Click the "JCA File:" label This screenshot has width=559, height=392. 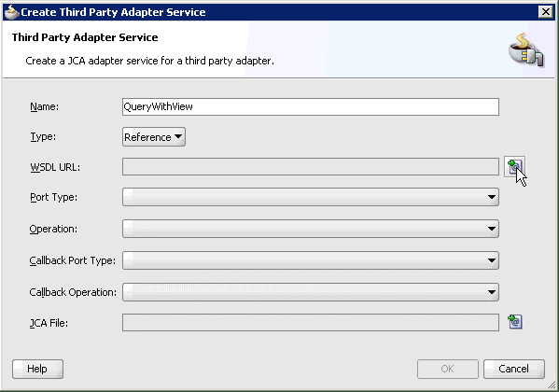pos(49,323)
